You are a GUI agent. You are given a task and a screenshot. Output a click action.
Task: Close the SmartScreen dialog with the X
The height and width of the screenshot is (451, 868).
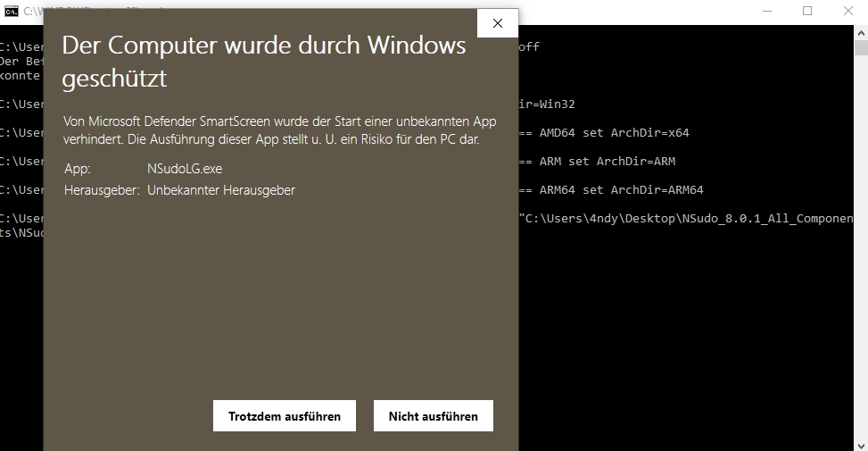498,23
